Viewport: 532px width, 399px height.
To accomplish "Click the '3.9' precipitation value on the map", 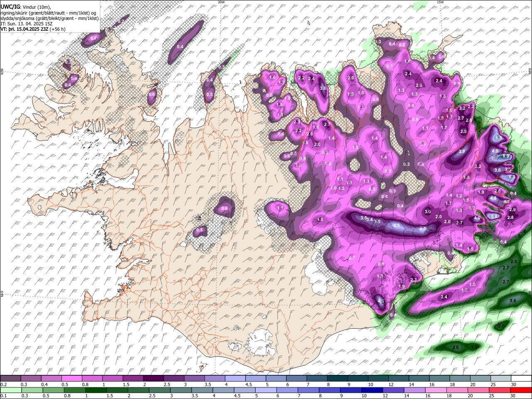I will pos(461,152).
